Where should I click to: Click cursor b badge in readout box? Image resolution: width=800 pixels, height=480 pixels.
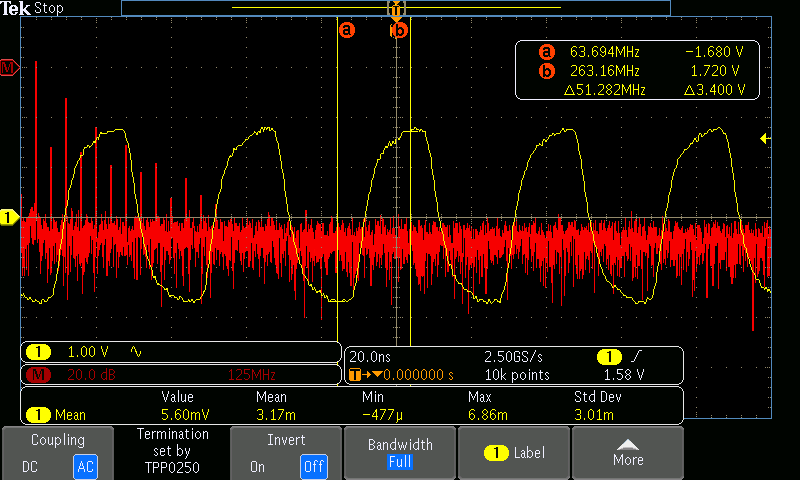pyautogui.click(x=546, y=71)
